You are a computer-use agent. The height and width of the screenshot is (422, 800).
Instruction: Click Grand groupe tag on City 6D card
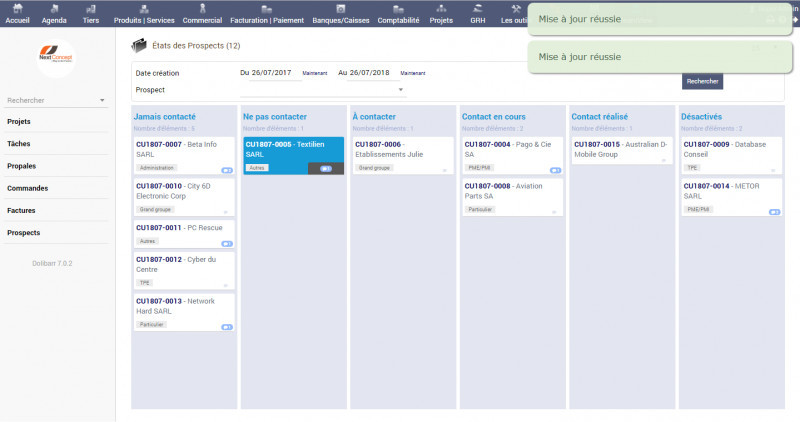tap(155, 210)
